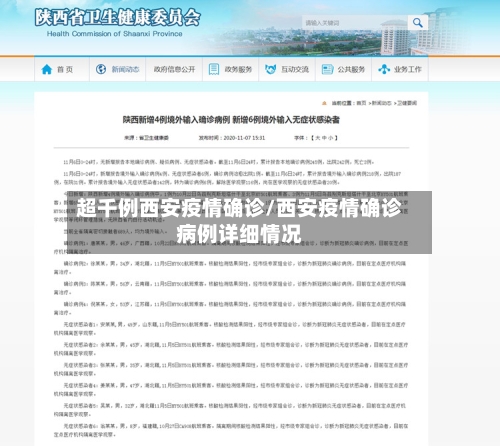Set font size to 中

(324, 138)
